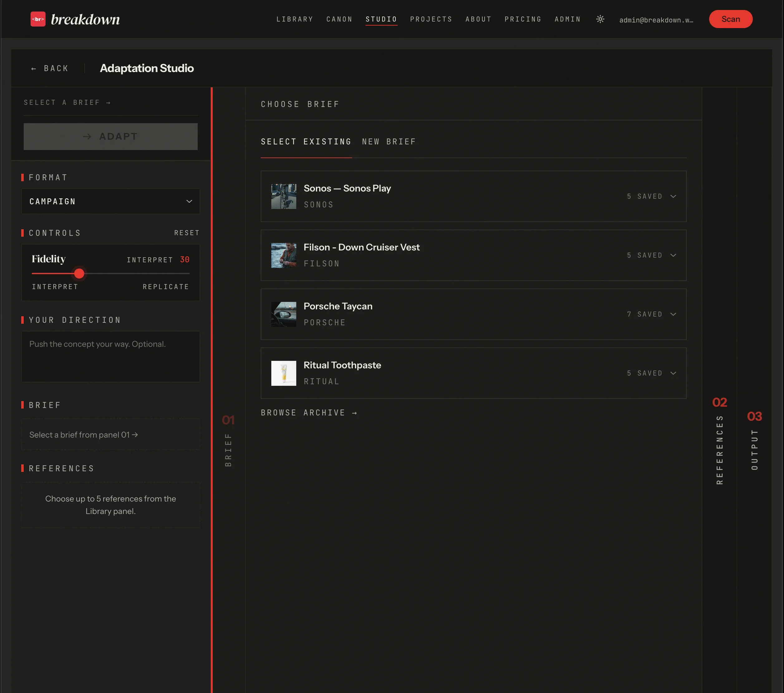This screenshot has width=784, height=693.
Task: Click the references placeholder box
Action: click(110, 505)
